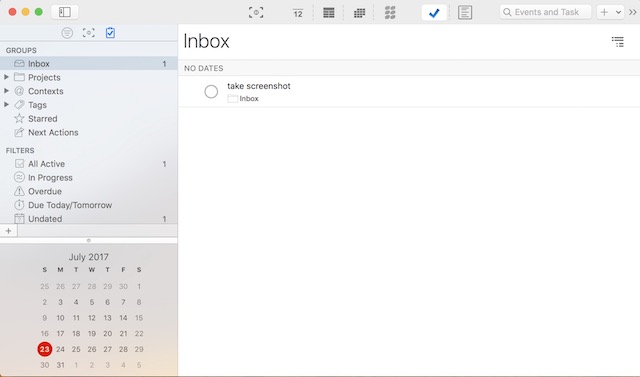The height and width of the screenshot is (377, 640).
Task: Close the window with red button
Action: tap(12, 12)
